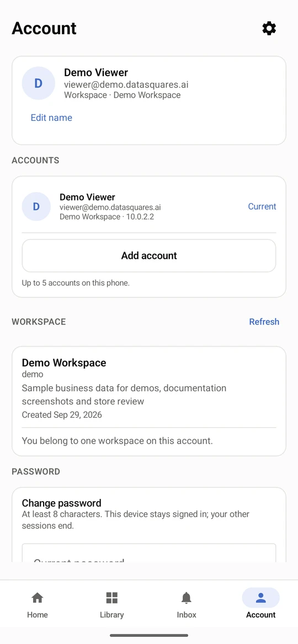Screen dimensions: 298x644
Task: Tap 'Workspace · Demo Workspace' in profile card
Action: (x=123, y=95)
